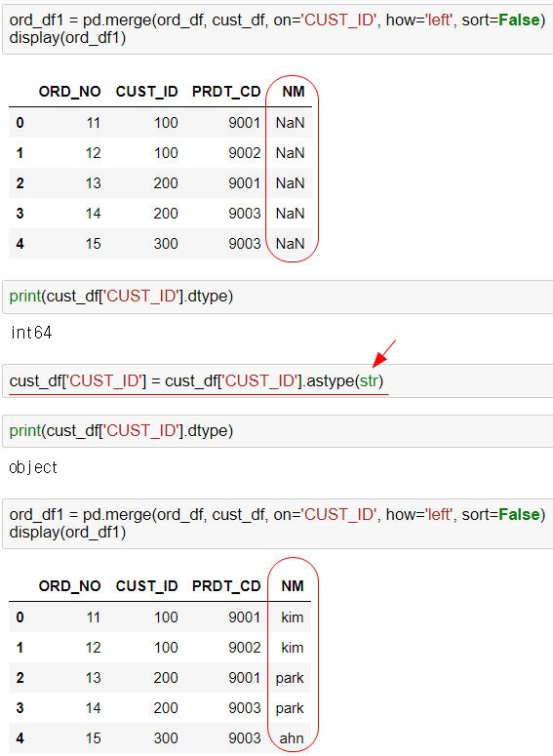This screenshot has height=756, width=553.
Task: Click NM header in the NaN table
Action: tap(294, 92)
